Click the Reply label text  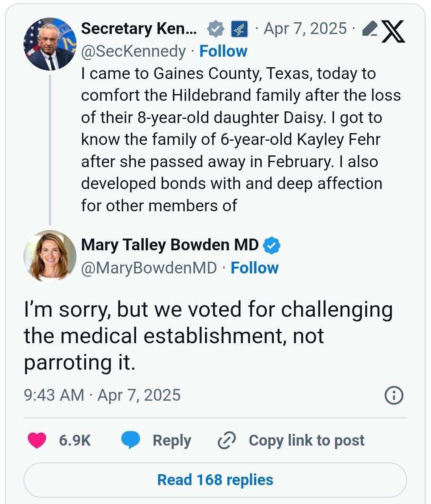pyautogui.click(x=172, y=440)
